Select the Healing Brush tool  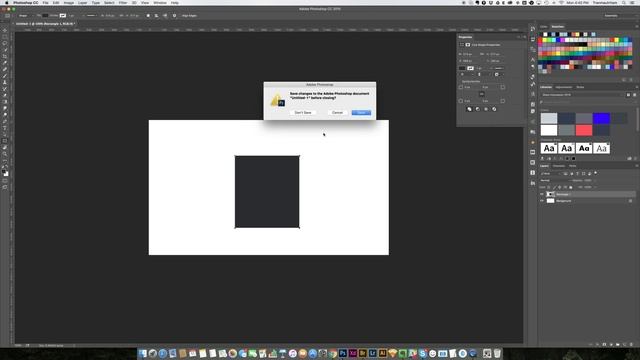(5, 69)
